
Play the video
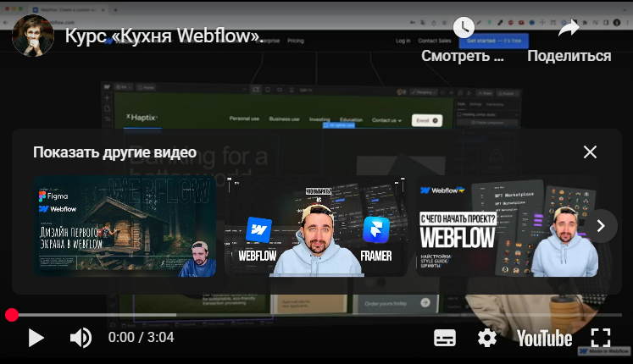[36, 339]
